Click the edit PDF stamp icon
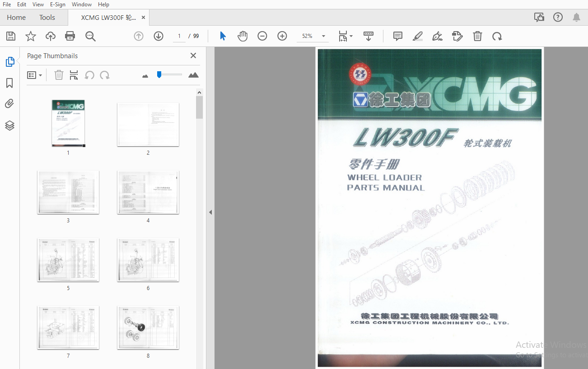This screenshot has height=369, width=588. pyautogui.click(x=457, y=36)
